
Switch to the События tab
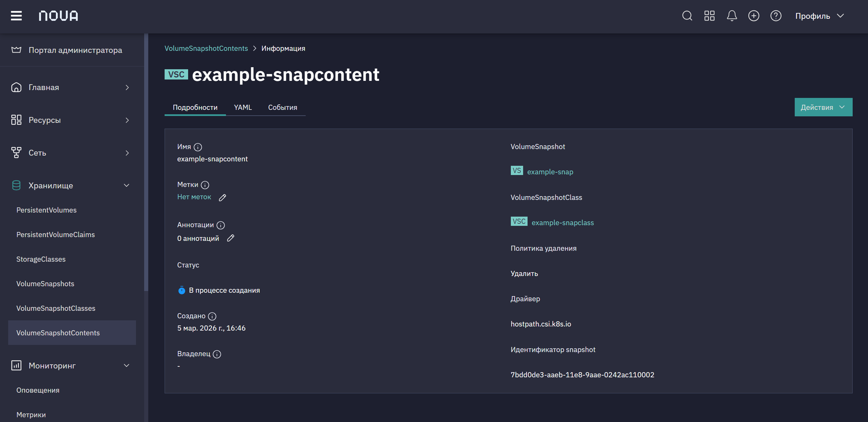coord(283,107)
